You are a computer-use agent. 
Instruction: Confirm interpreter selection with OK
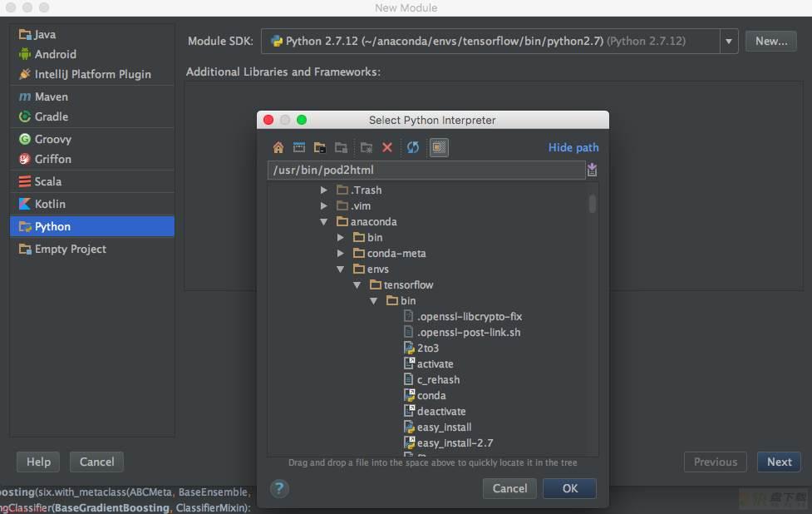click(569, 488)
